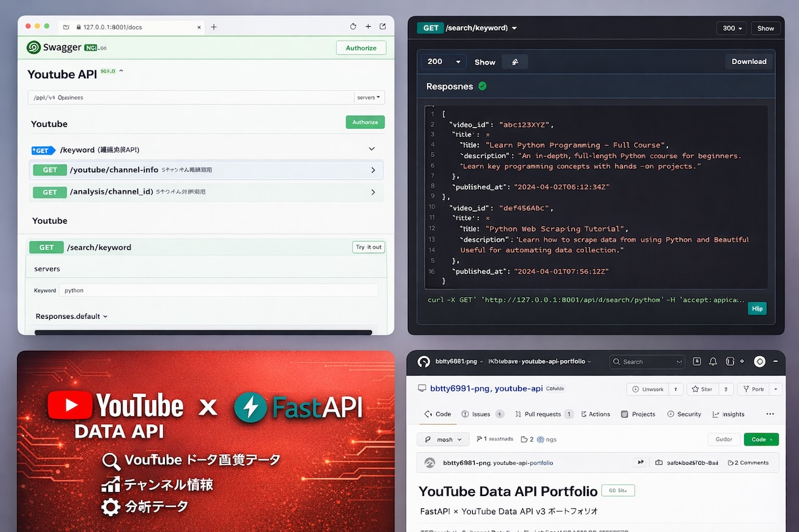Open the three-dot overflow menu in repo tabs
Screen dimensions: 799x532
pyautogui.click(x=770, y=414)
